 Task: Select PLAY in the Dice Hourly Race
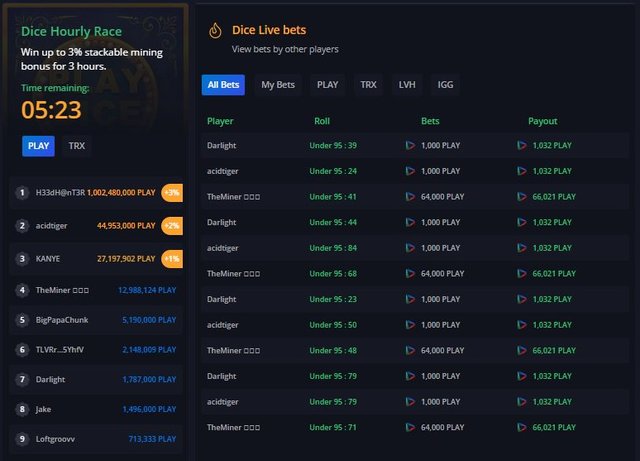coord(38,146)
